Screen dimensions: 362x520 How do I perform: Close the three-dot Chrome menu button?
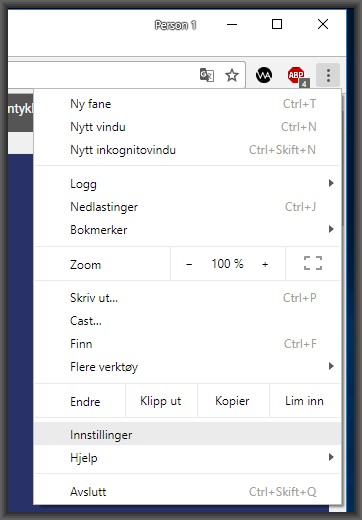pyautogui.click(x=328, y=75)
